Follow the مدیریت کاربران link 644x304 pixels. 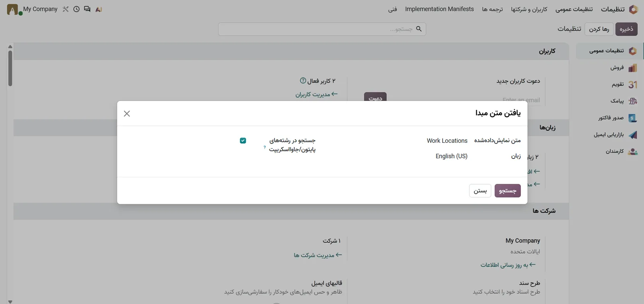316,94
